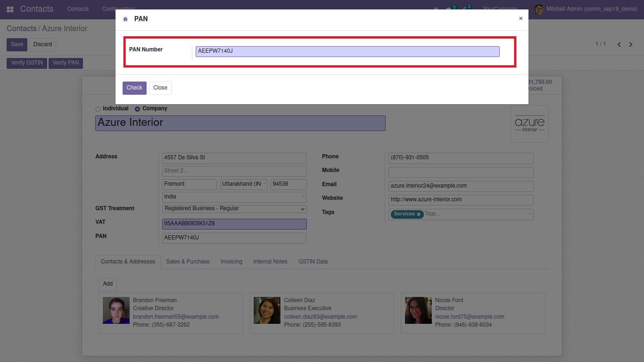644x362 pixels.
Task: Select the Company radio button
Action: pos(138,109)
